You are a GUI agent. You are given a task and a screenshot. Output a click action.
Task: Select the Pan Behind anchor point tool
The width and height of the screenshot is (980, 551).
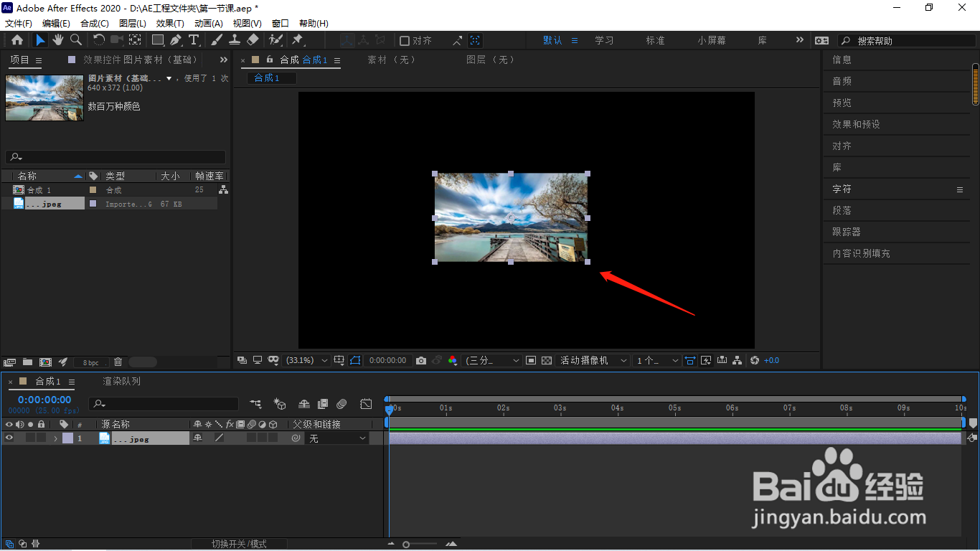click(135, 40)
